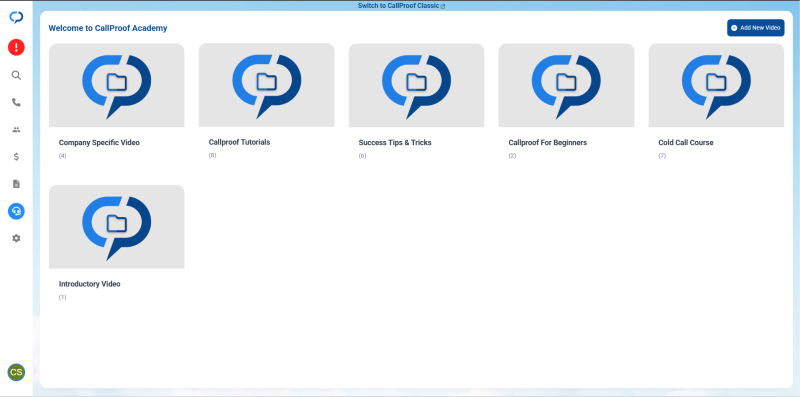This screenshot has height=397, width=800.
Task: Open the dollar sign sales icon
Action: click(16, 157)
